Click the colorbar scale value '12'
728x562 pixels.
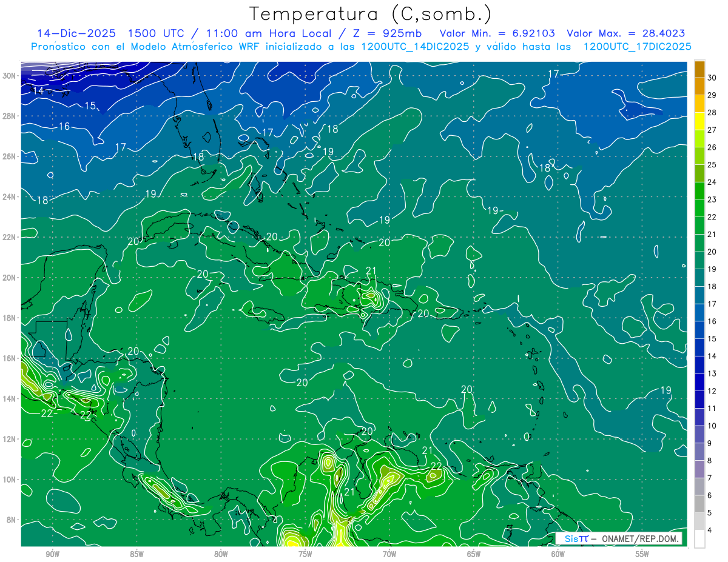[712, 391]
